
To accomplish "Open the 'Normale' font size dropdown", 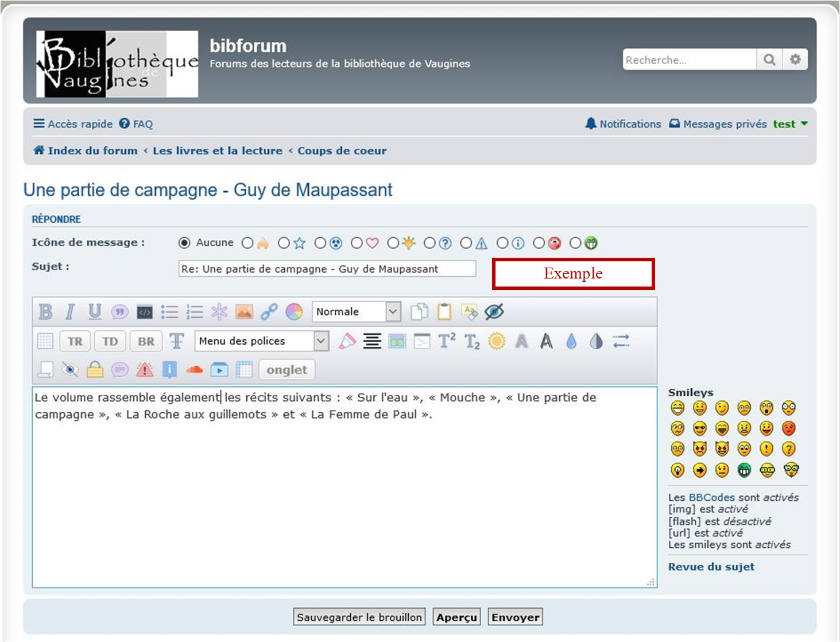I will pyautogui.click(x=356, y=312).
